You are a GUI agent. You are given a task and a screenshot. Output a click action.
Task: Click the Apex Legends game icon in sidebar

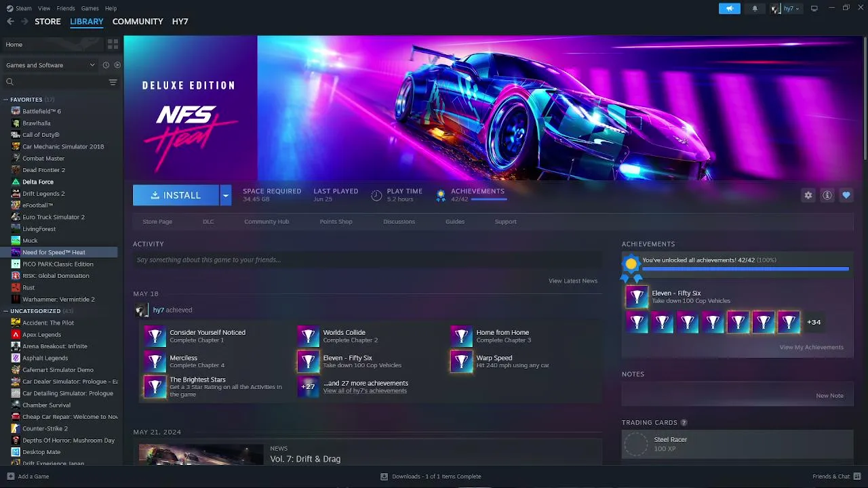pyautogui.click(x=16, y=334)
